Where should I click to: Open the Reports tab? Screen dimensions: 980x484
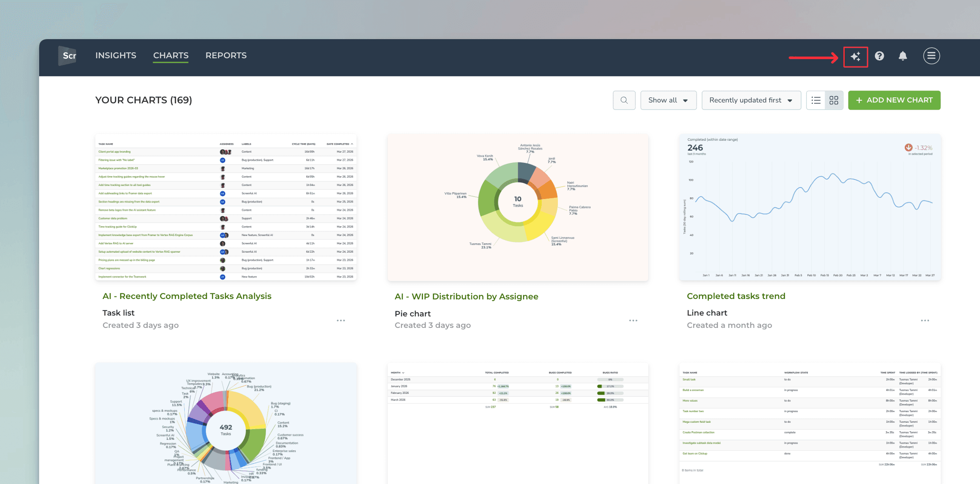(226, 56)
